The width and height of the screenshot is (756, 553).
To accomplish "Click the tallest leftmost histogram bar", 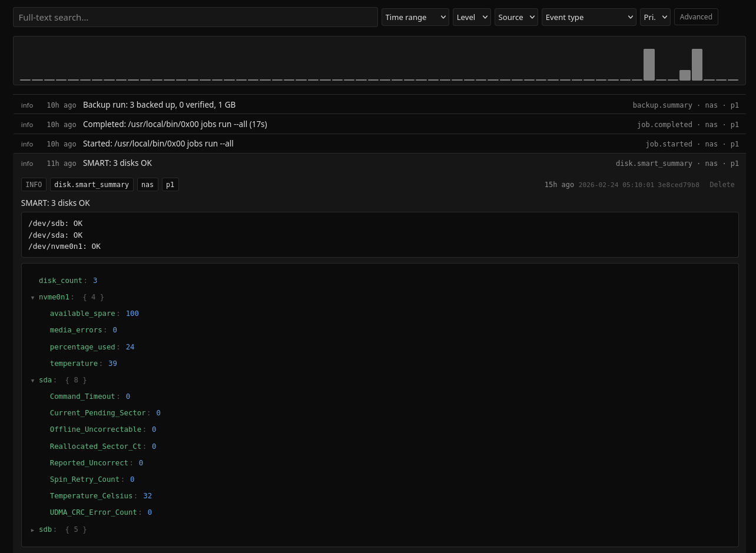I will click(649, 65).
